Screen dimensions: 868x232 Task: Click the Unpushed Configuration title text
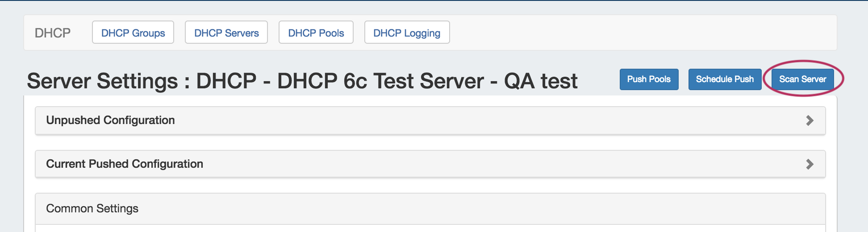pyautogui.click(x=110, y=120)
